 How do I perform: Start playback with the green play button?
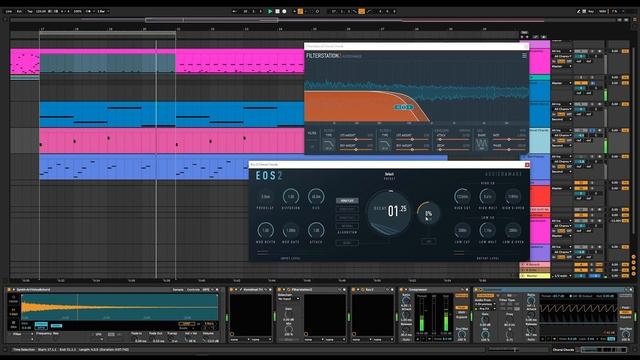270,11
